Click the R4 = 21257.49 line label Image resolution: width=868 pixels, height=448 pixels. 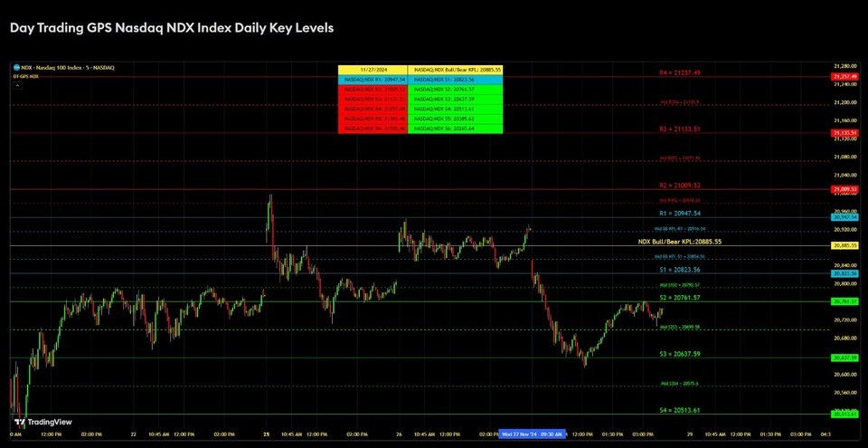(680, 72)
